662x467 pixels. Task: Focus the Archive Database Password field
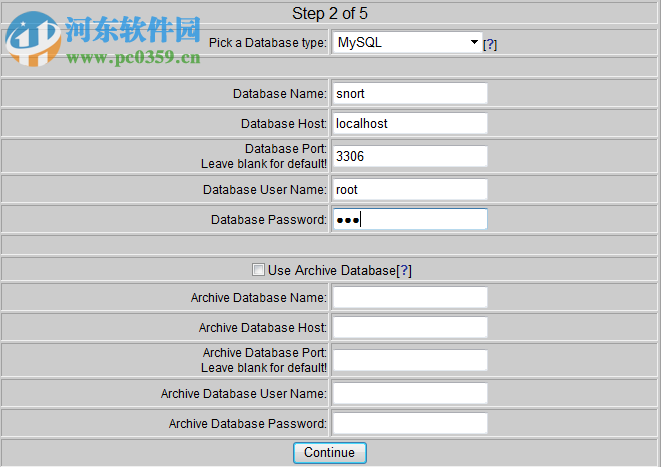tap(410, 423)
